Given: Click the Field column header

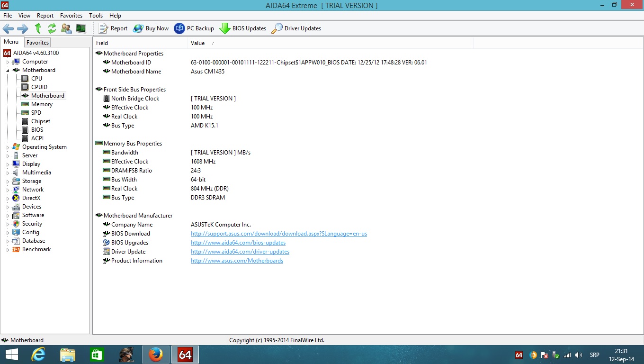Looking at the screenshot, I should coord(140,43).
